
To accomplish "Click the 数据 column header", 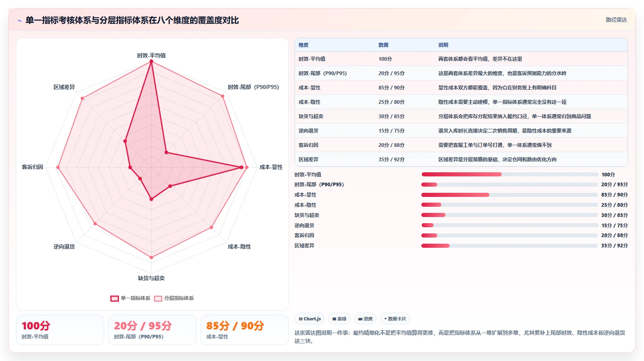I will (x=384, y=45).
